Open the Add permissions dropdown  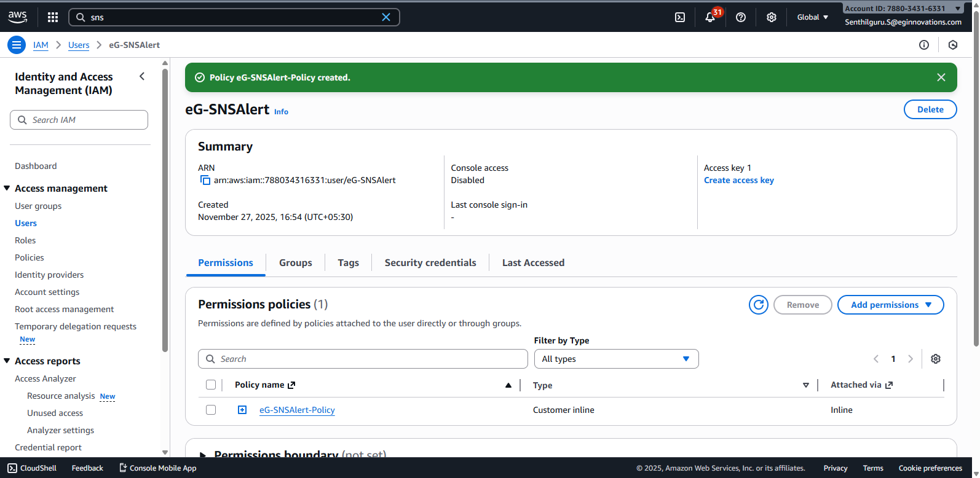[890, 305]
